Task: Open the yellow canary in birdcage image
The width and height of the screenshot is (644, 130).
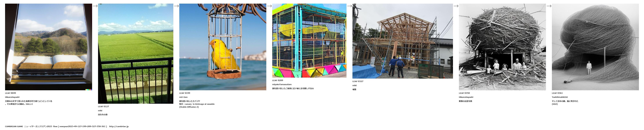Action: pyautogui.click(x=223, y=47)
